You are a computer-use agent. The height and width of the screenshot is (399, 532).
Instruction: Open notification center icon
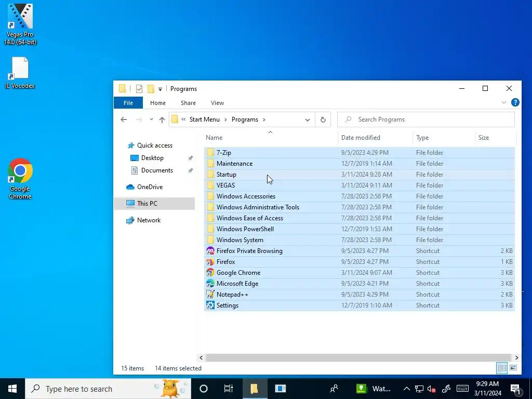coord(516,389)
